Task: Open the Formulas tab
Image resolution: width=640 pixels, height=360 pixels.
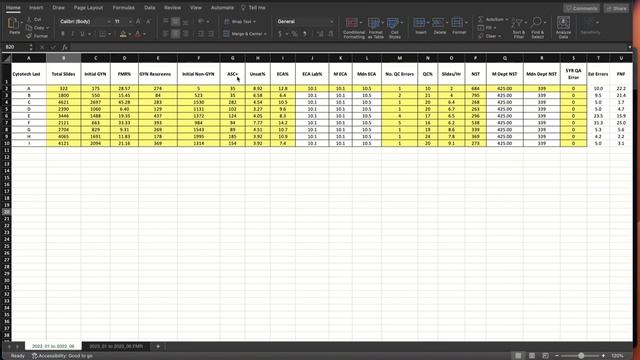Action: [123, 7]
